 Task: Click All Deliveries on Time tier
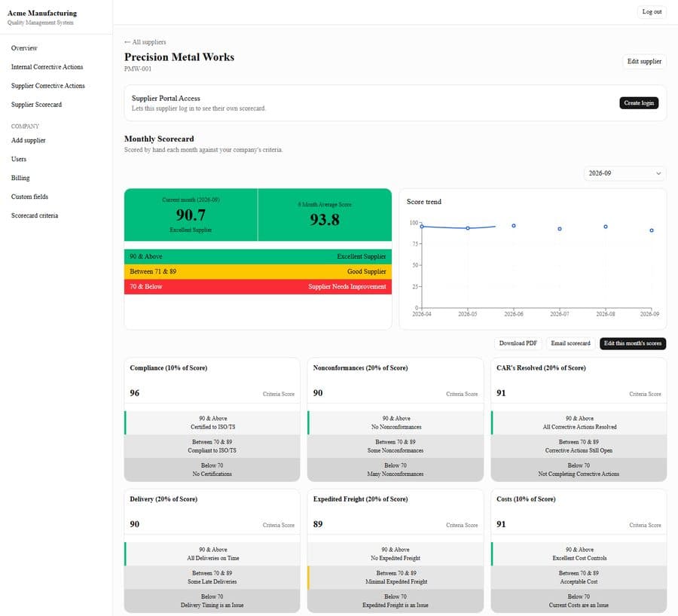tap(212, 553)
